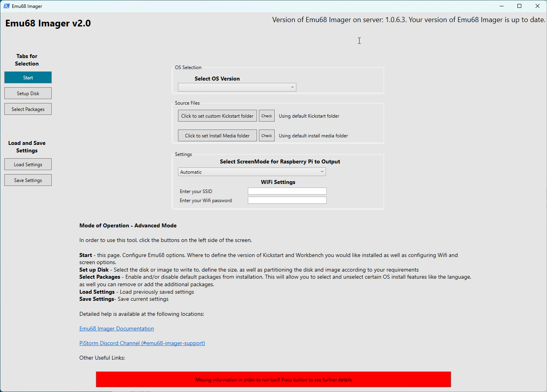Screen dimensions: 547x392
Task: Click to set Install Media folder
Action: (217, 136)
